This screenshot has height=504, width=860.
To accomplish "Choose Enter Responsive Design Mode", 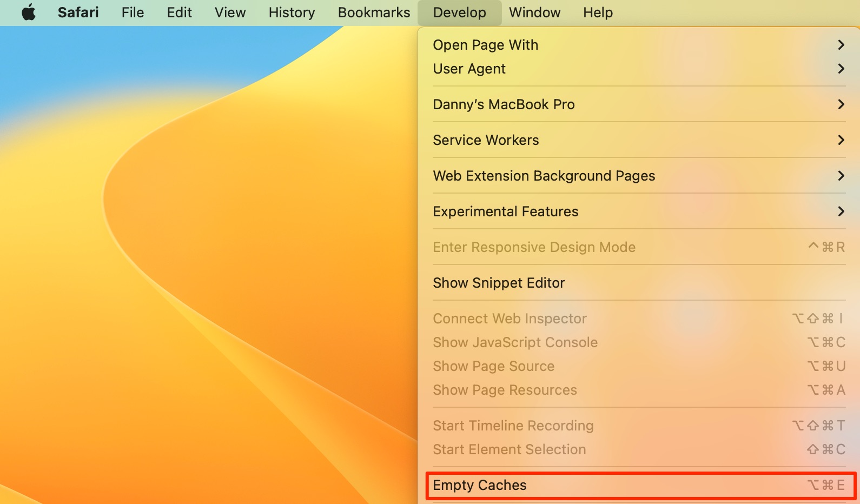I will pos(639,247).
